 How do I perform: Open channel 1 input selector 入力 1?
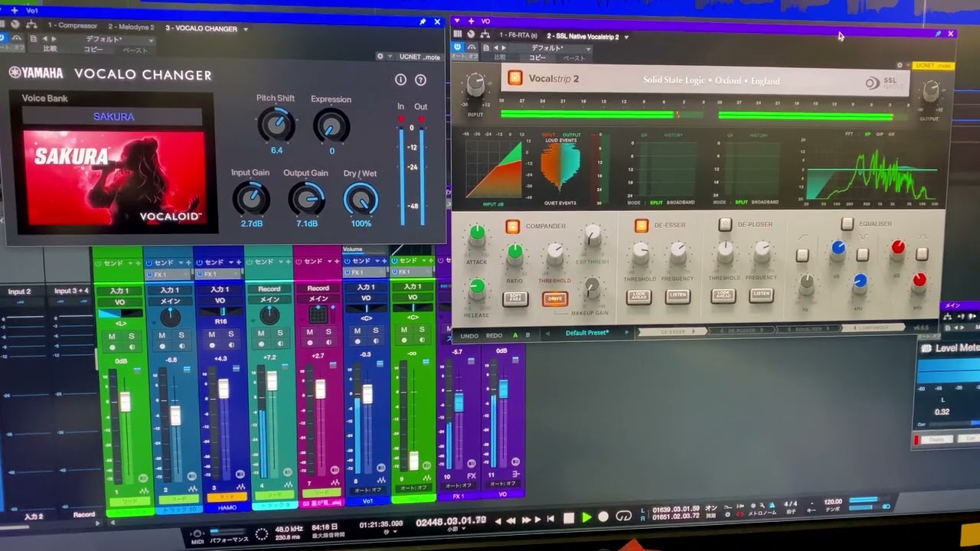[120, 291]
